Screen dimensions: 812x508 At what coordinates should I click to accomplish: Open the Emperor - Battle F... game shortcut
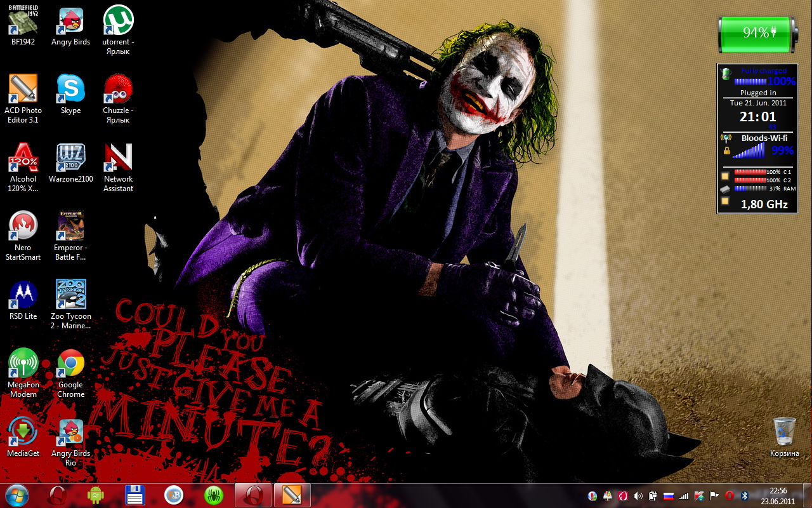[70, 236]
